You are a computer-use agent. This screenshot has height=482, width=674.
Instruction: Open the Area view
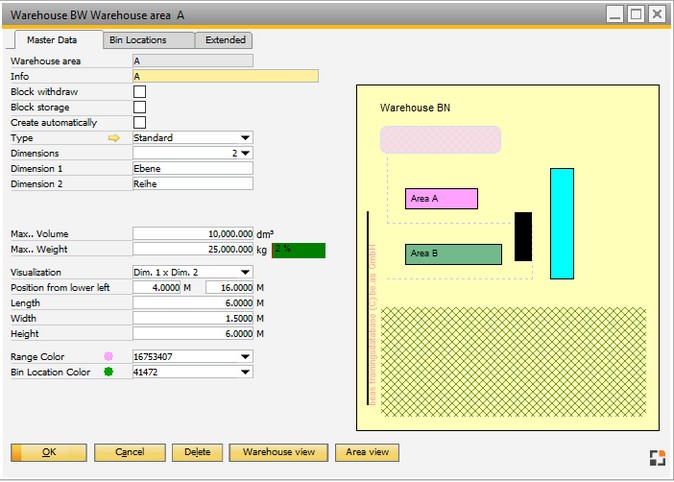(367, 452)
